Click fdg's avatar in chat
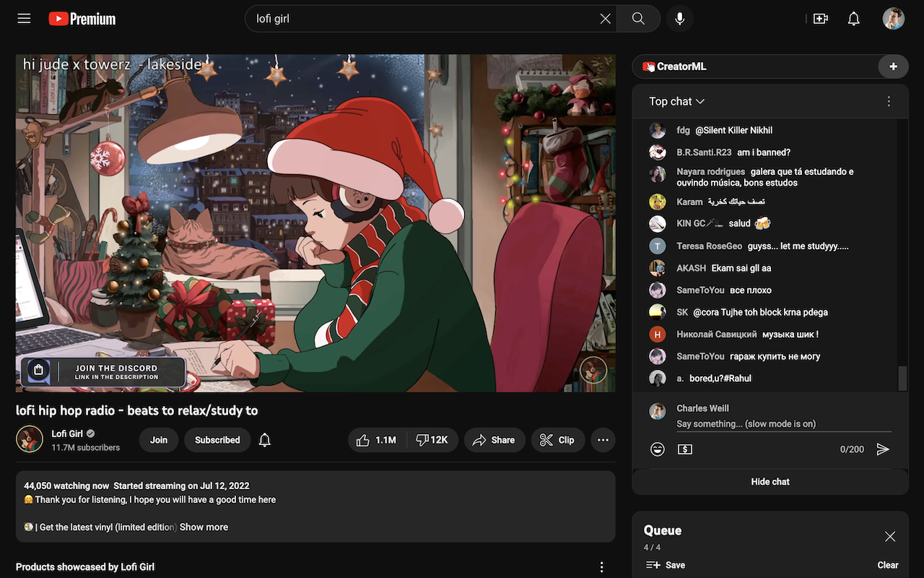The image size is (924, 578). click(x=657, y=130)
